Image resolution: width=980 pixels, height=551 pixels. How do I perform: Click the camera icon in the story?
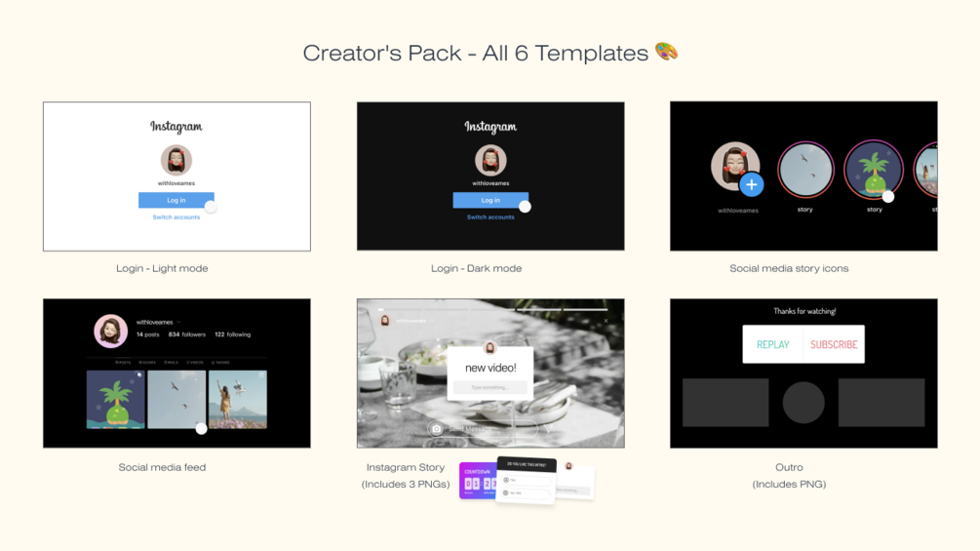click(x=436, y=428)
